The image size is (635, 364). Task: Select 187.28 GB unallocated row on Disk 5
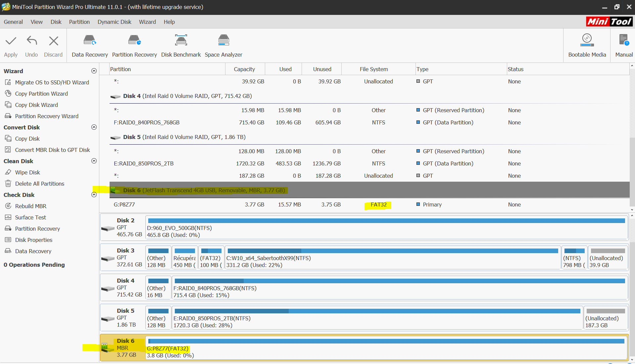[369, 176]
